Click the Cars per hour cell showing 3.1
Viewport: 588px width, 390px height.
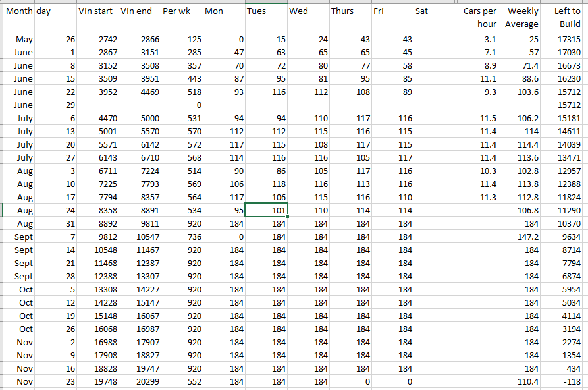click(x=477, y=40)
